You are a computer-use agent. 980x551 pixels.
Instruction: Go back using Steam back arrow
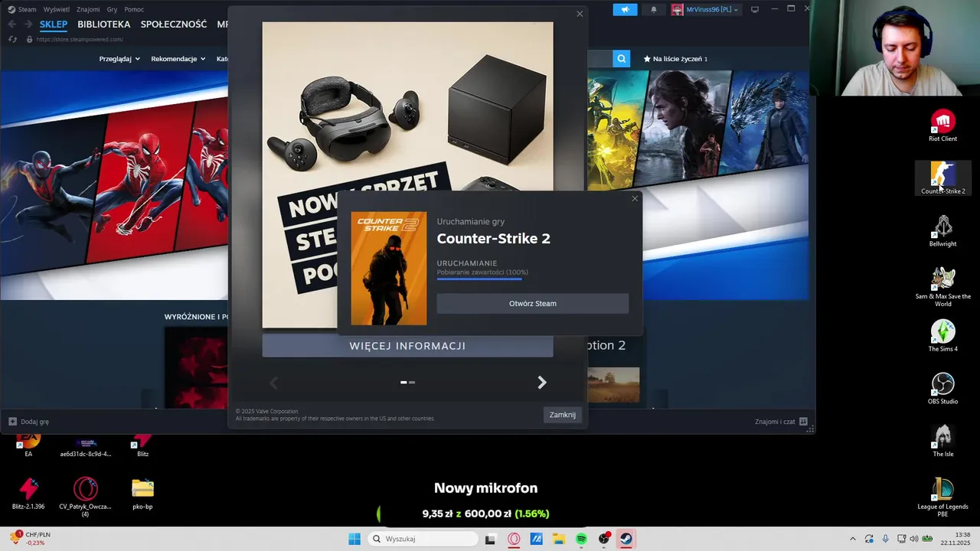click(11, 24)
